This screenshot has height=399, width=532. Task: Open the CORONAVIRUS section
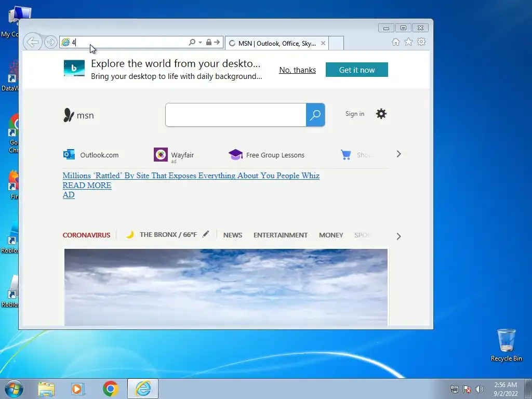point(87,235)
